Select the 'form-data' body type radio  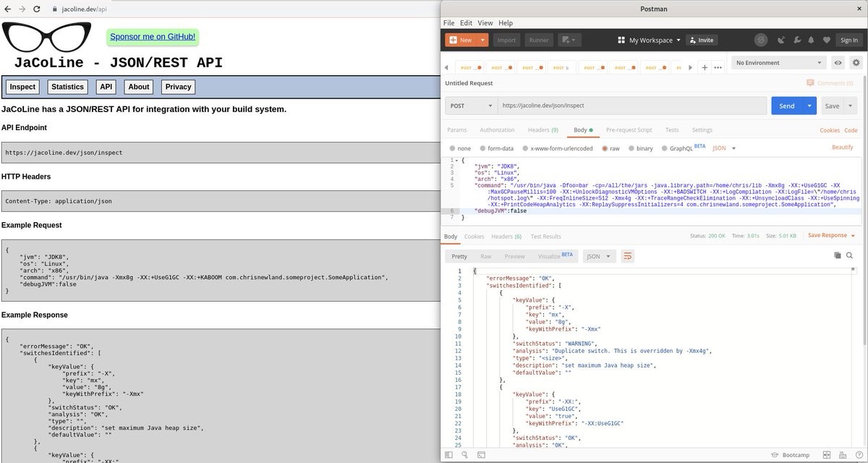pyautogui.click(x=481, y=148)
